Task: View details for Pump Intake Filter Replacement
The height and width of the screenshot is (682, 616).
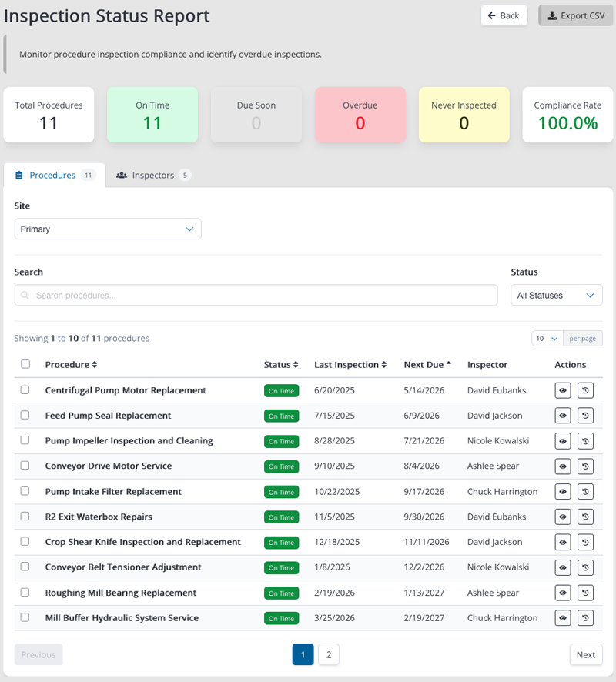Action: pos(563,492)
